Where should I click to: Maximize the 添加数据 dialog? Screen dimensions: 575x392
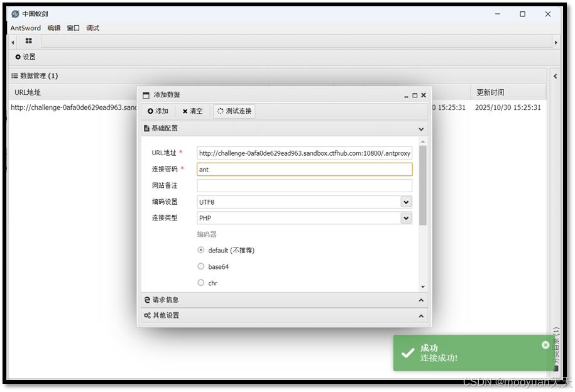point(415,95)
